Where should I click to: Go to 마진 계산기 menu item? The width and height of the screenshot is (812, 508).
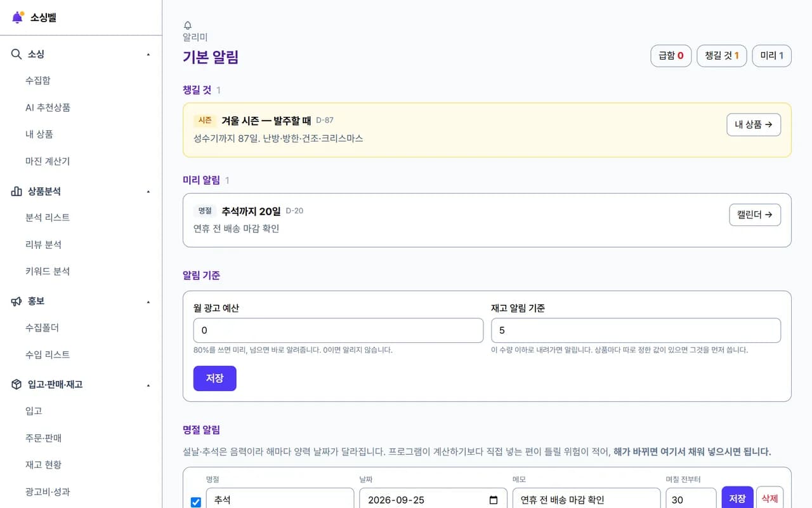coord(48,161)
